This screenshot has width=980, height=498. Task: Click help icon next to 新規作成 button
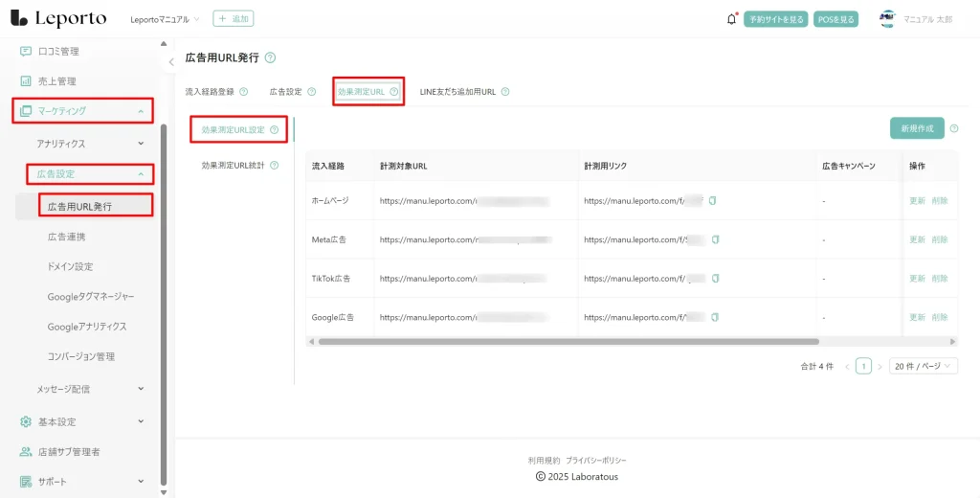pos(953,128)
